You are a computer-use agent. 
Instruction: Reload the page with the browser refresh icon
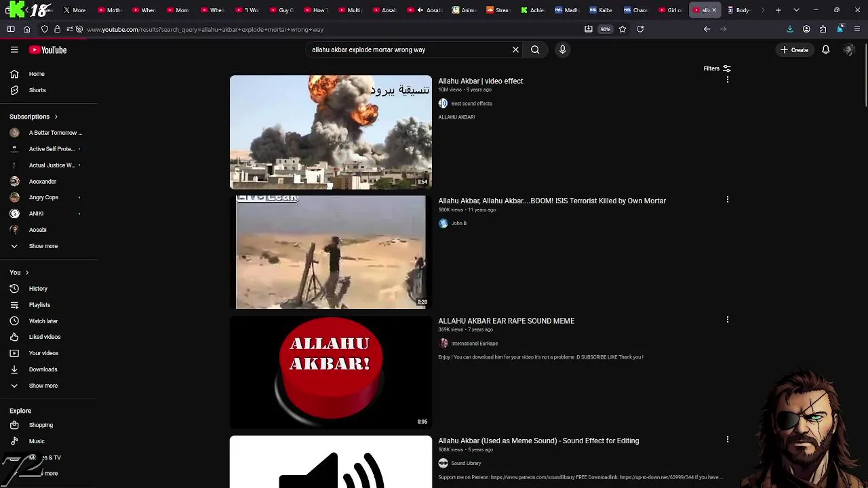(639, 29)
